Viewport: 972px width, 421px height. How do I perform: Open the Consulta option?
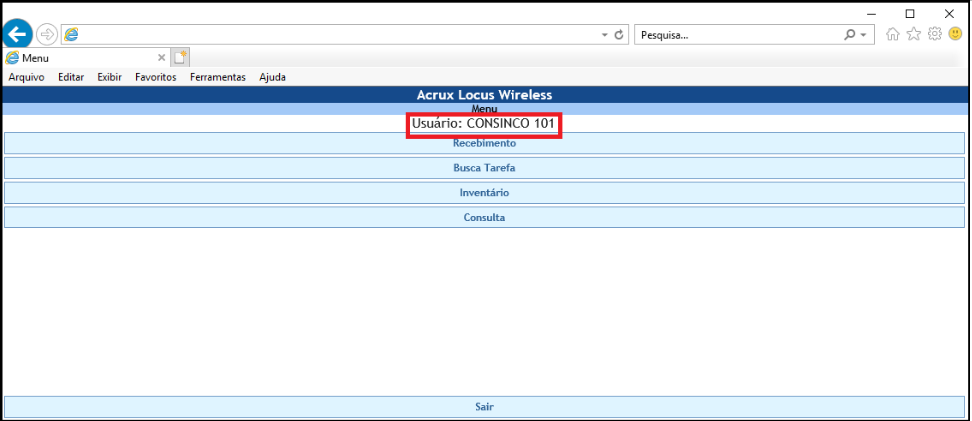pos(485,218)
